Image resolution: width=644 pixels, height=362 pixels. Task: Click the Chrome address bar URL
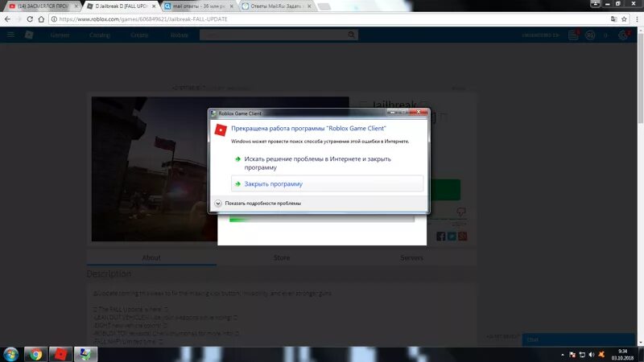143,19
